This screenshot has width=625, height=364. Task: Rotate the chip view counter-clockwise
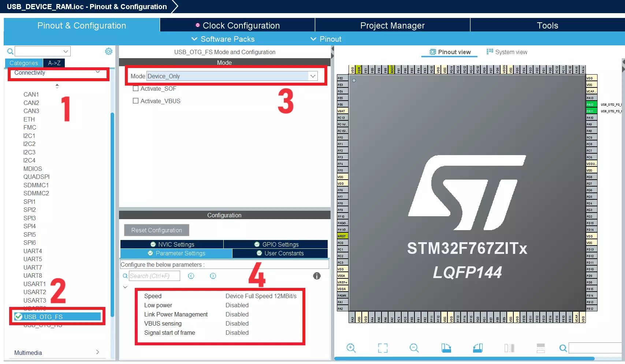(478, 348)
